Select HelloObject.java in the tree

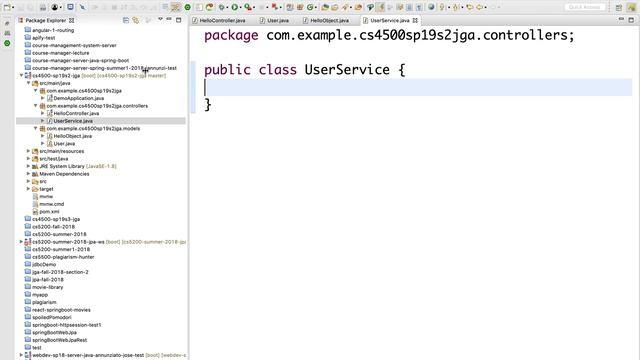tap(73, 136)
